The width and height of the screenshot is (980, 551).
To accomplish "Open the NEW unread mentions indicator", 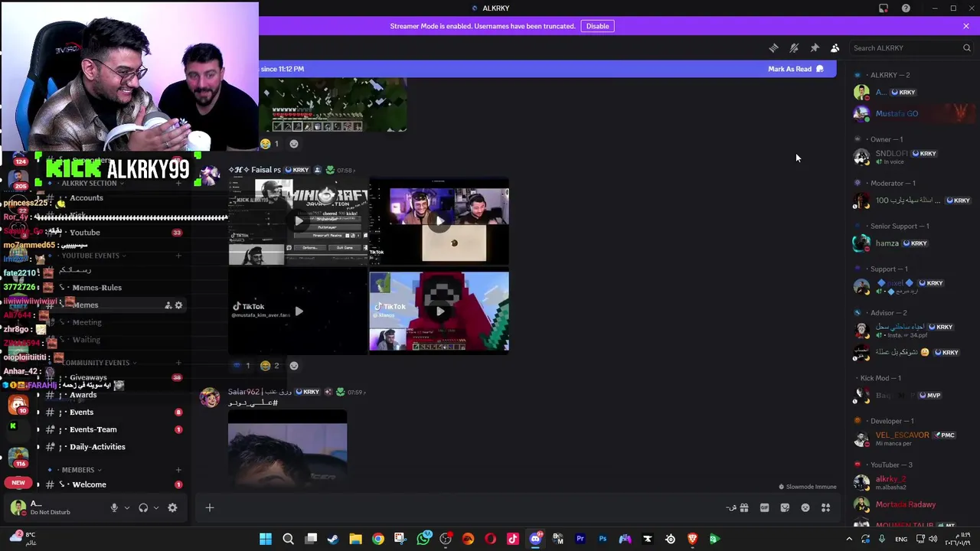I will point(18,483).
